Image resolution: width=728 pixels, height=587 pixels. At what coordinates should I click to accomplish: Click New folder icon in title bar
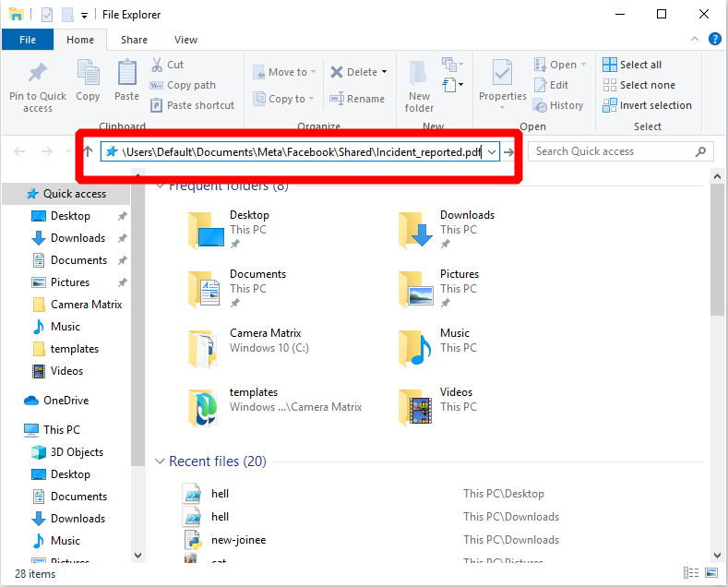coord(67,15)
